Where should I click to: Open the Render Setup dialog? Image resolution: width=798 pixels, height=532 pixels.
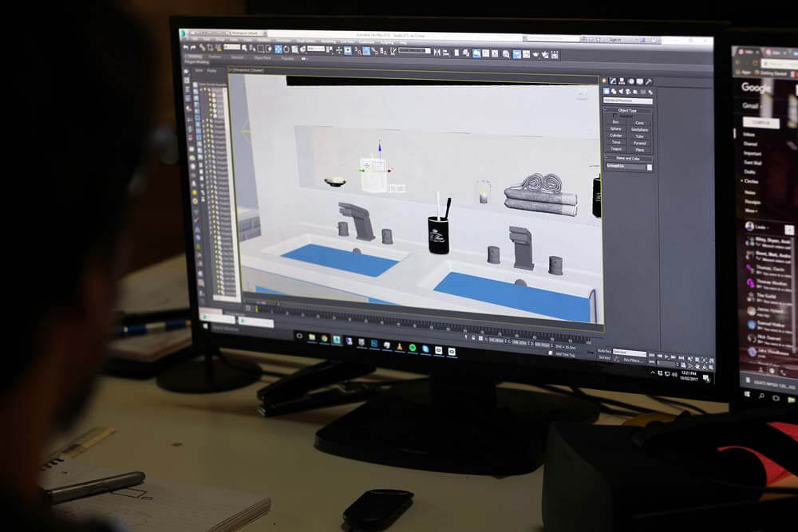pyautogui.click(x=516, y=54)
